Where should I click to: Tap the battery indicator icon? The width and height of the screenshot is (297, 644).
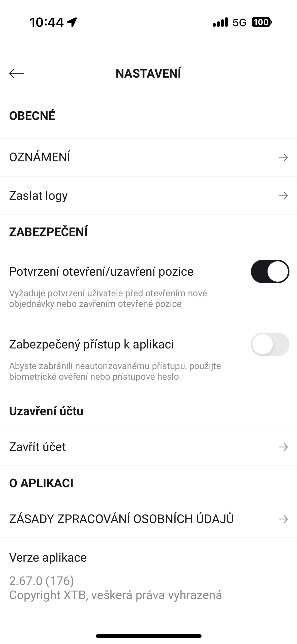tap(262, 22)
